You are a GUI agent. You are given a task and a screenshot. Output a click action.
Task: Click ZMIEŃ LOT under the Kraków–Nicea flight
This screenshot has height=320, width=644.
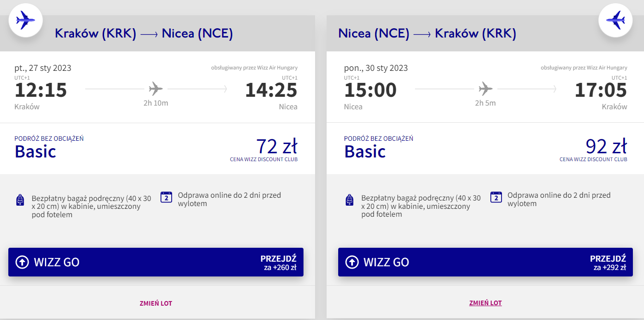tap(156, 303)
